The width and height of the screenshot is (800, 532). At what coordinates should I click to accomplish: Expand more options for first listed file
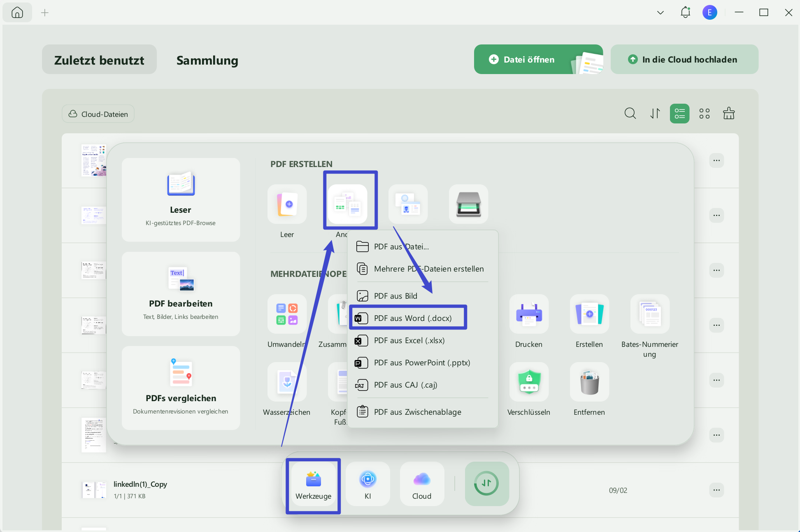[716, 160]
